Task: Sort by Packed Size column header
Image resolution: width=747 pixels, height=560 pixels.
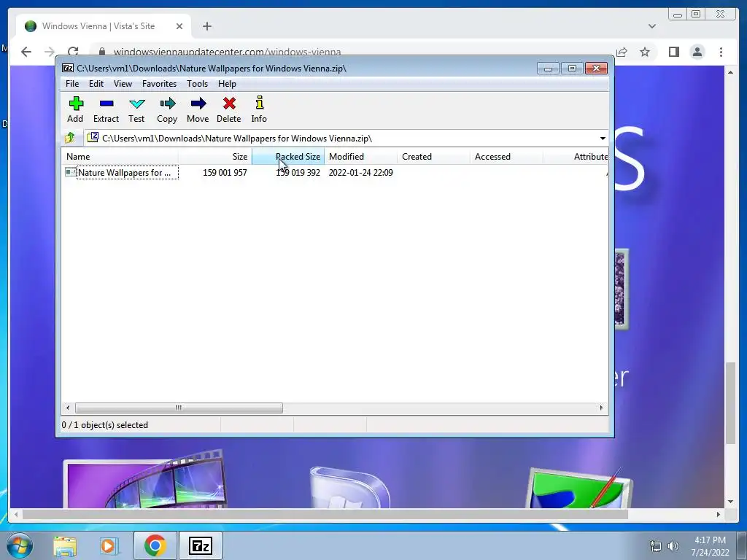Action: (287, 157)
